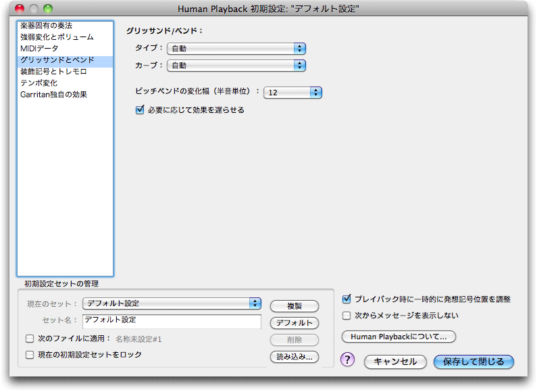Toggle プレイバック時に一時的に発想記号位置を調整 checkbox

point(347,299)
